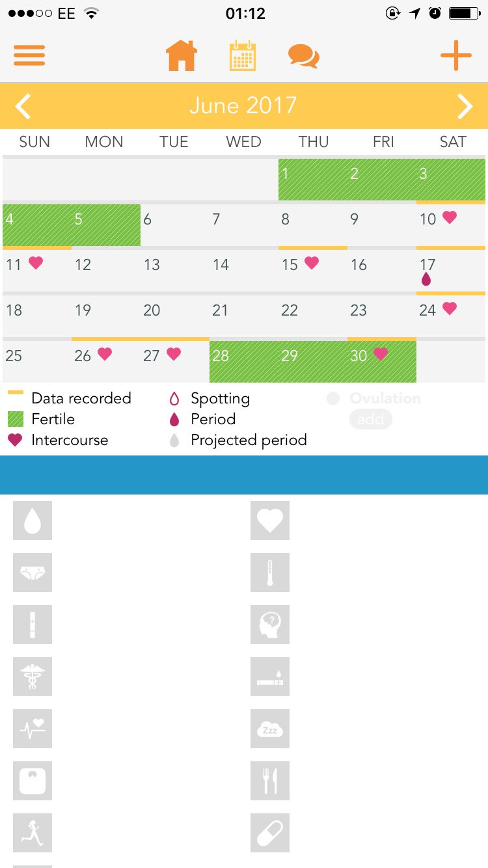
Task: Open the exercise running figure tile
Action: 33,833
